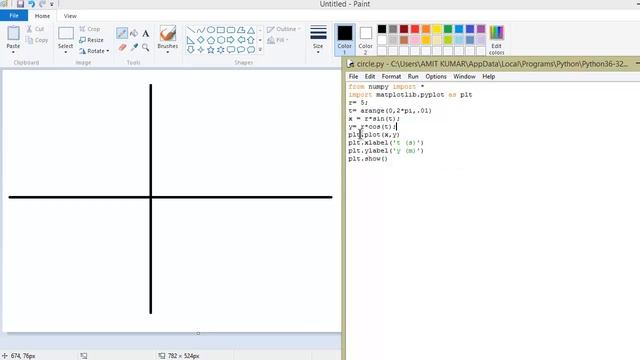The image size is (640, 360).
Task: Pick the red color swatch
Action: pos(415,29)
